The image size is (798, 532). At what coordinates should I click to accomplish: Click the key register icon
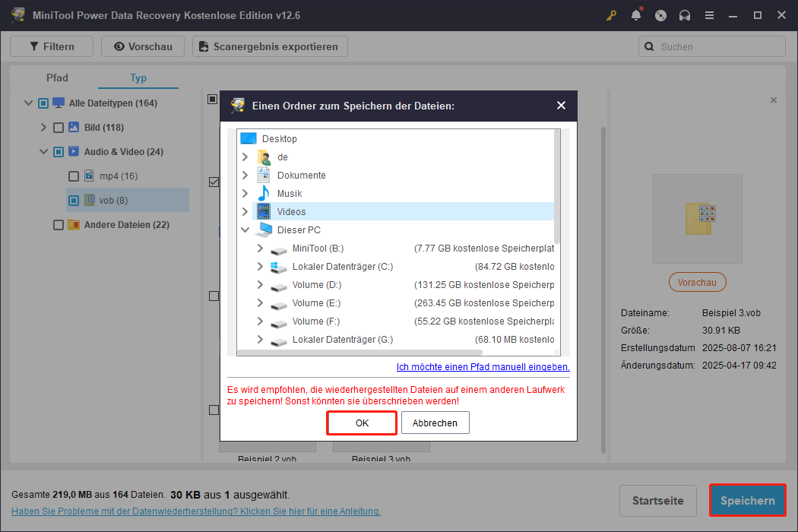click(611, 15)
